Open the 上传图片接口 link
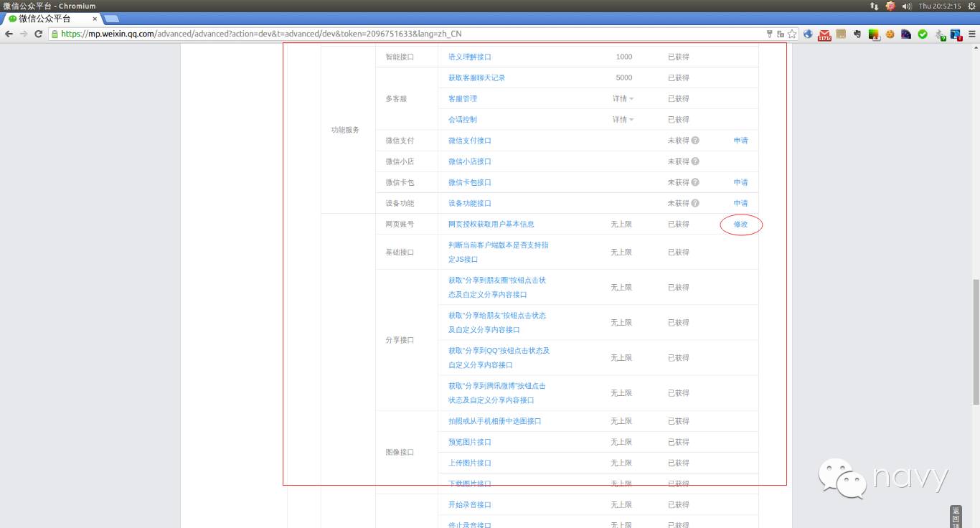 click(470, 463)
